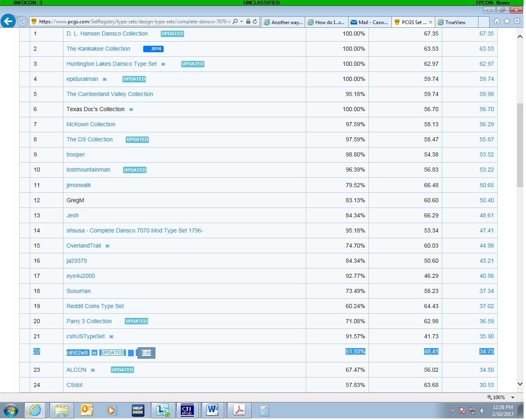Open a new tab beside TrueView
526x420 pixels.
click(x=483, y=22)
